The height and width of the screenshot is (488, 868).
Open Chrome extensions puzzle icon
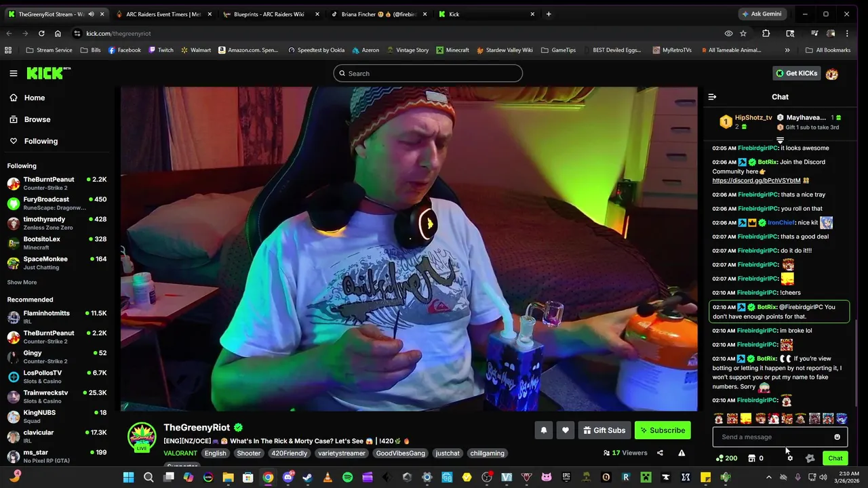[766, 33]
